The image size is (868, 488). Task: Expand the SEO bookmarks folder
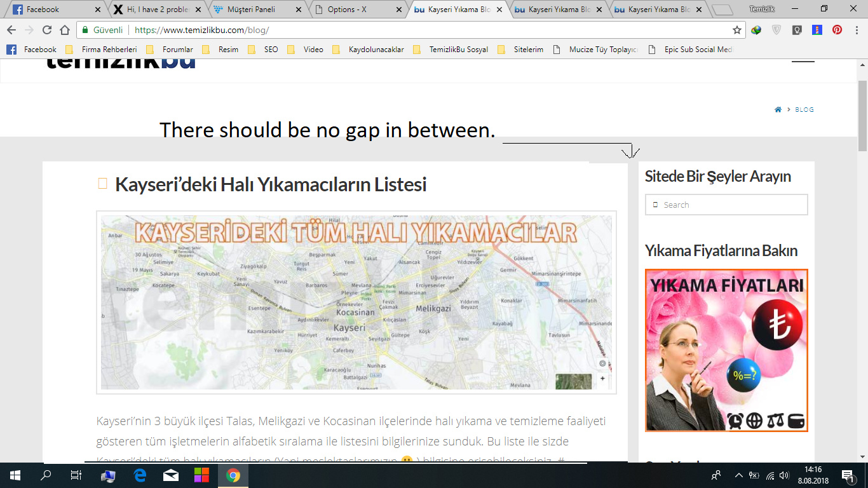tap(264, 50)
